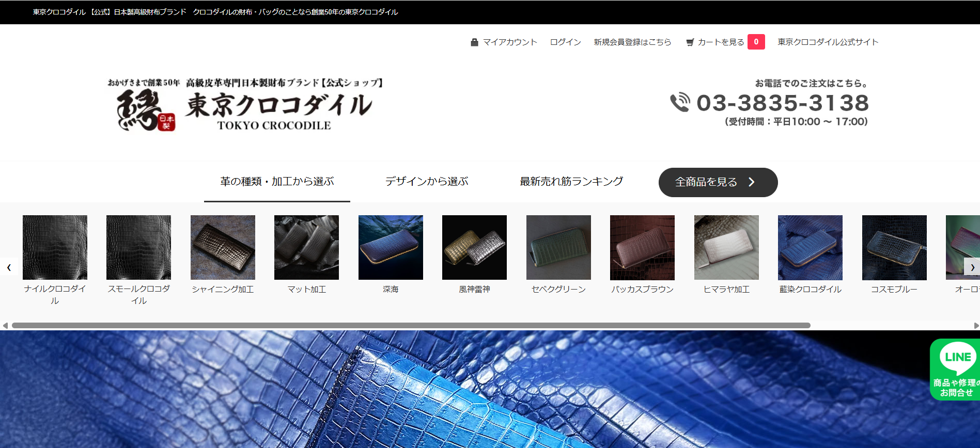Viewport: 980px width, 448px height.
Task: Click the ログイン link
Action: (x=565, y=42)
